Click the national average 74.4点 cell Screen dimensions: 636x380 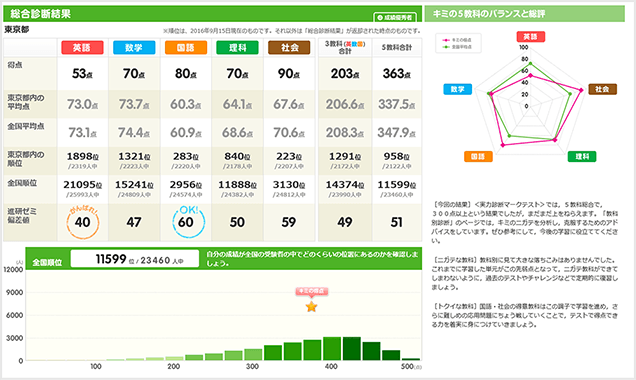[x=134, y=133]
